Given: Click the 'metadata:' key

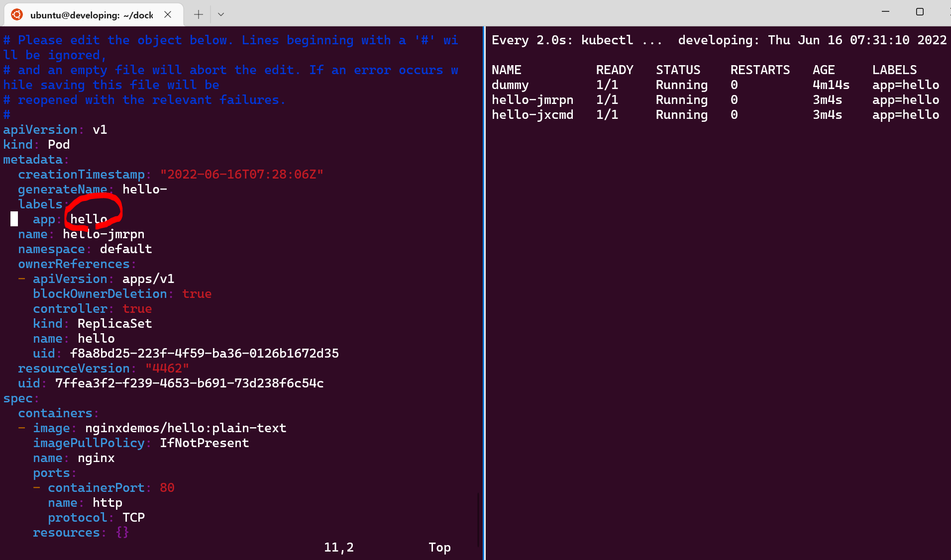Looking at the screenshot, I should 36,160.
